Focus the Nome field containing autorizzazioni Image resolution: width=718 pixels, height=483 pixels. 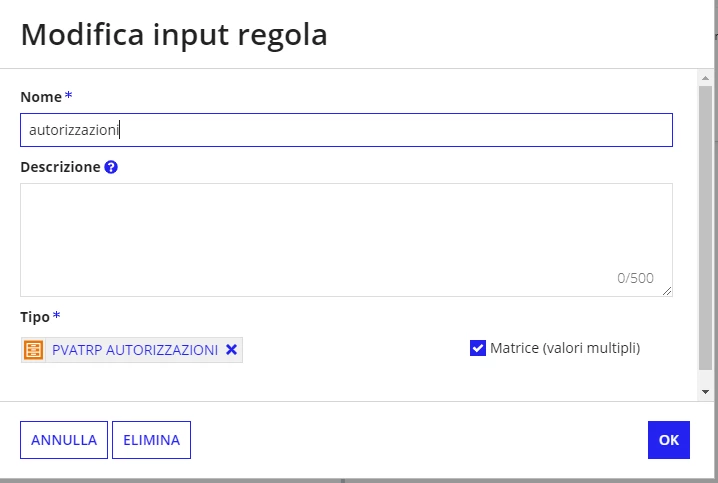[x=346, y=130]
